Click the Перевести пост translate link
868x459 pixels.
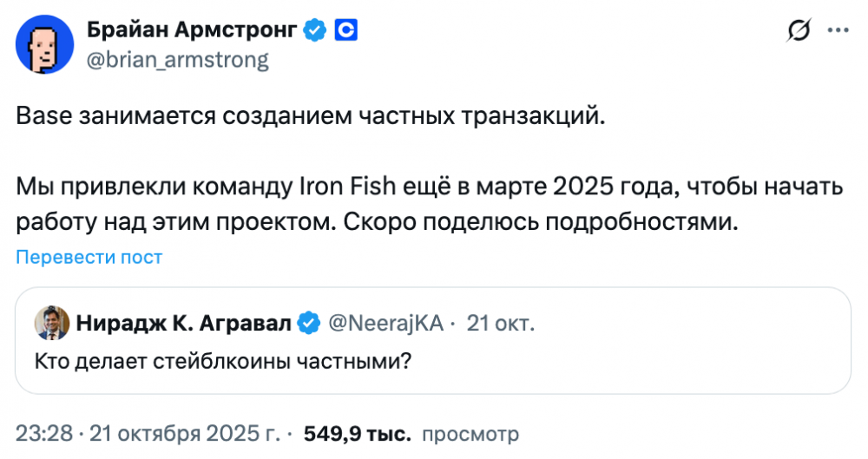(x=89, y=257)
